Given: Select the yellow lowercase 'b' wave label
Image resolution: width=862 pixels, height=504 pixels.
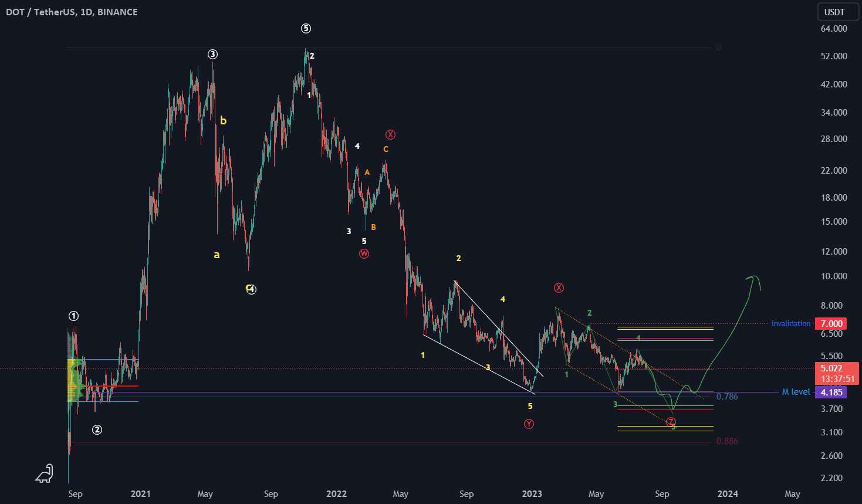Looking at the screenshot, I should pos(223,121).
